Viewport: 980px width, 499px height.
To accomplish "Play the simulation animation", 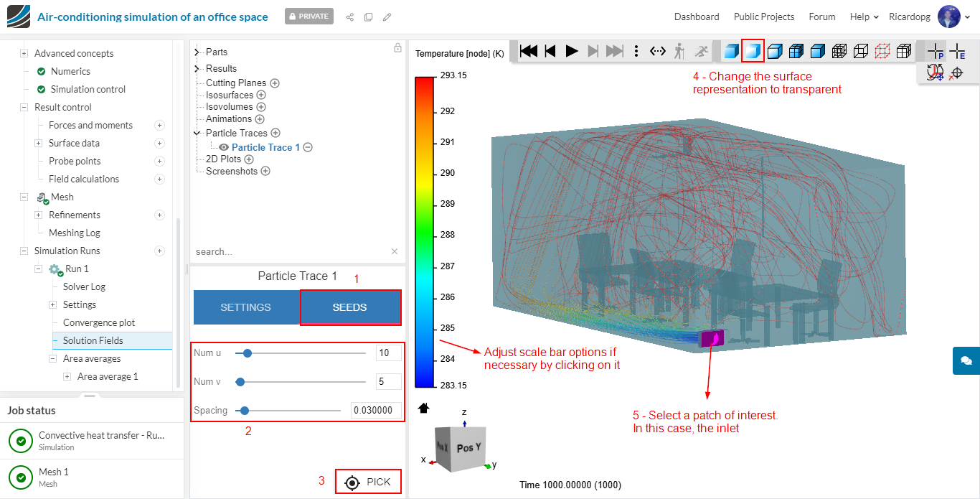I will coord(572,51).
